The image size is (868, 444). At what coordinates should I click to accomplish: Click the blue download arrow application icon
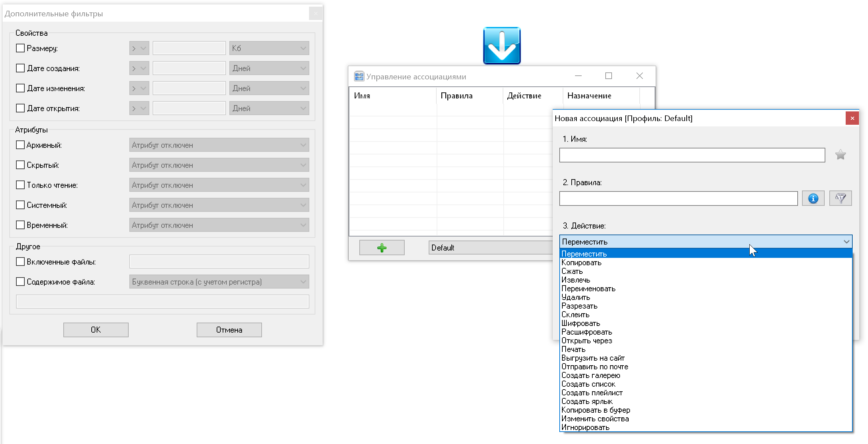point(501,45)
